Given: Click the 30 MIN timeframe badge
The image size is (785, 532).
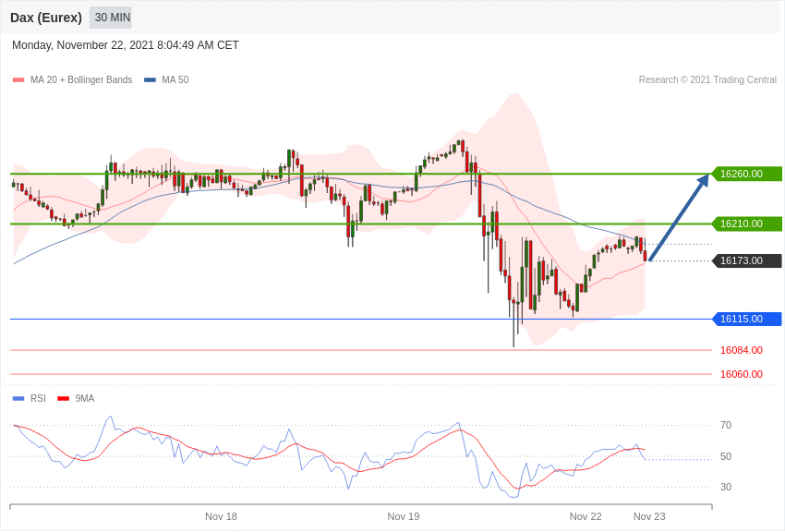Looking at the screenshot, I should [x=111, y=18].
